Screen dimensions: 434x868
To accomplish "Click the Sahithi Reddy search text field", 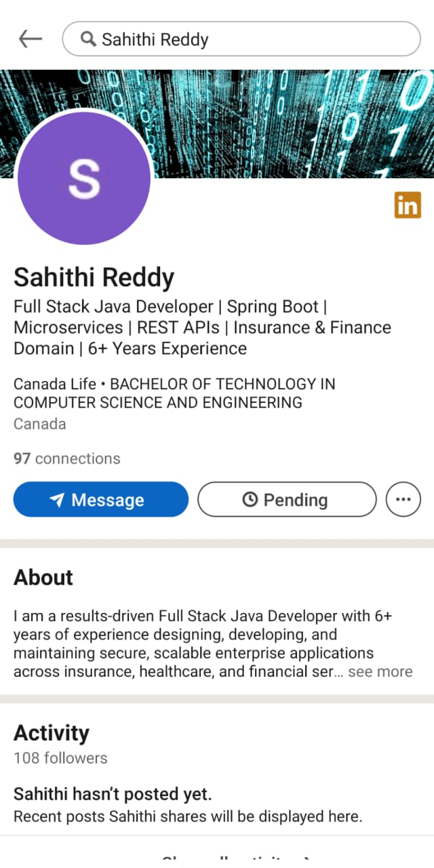I will [251, 39].
